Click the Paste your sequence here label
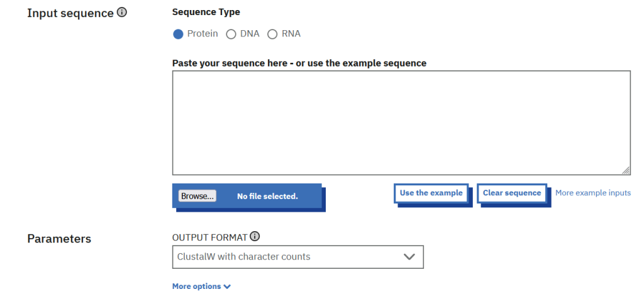The height and width of the screenshot is (304, 644). pos(299,63)
